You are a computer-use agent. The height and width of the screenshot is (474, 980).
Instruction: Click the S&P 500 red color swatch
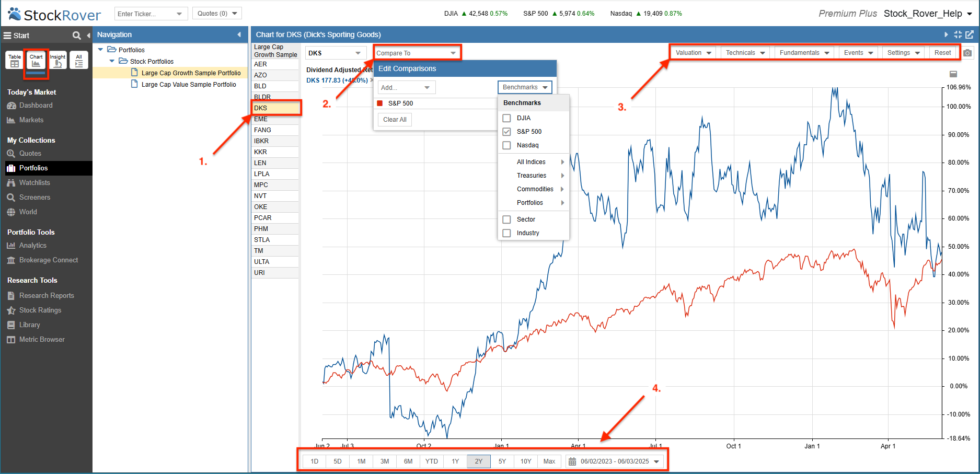click(x=380, y=103)
